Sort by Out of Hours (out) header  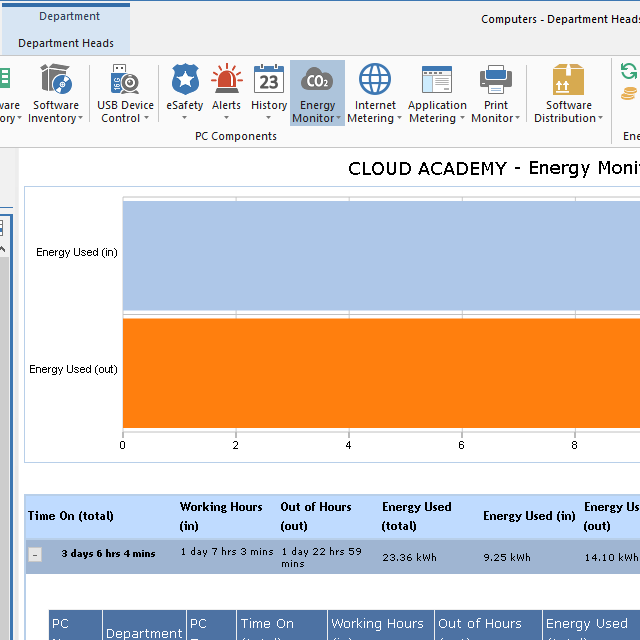(x=316, y=516)
